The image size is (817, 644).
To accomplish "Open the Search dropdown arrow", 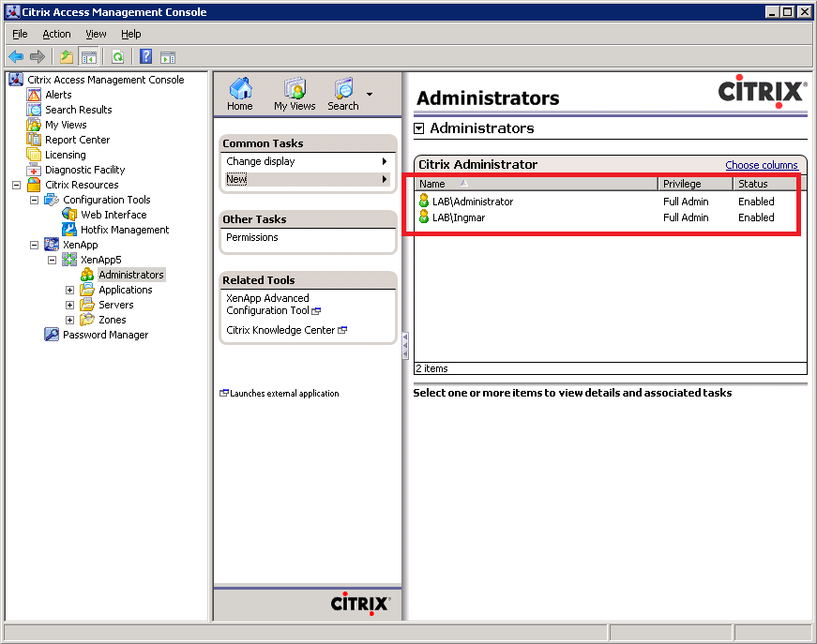I will point(370,95).
